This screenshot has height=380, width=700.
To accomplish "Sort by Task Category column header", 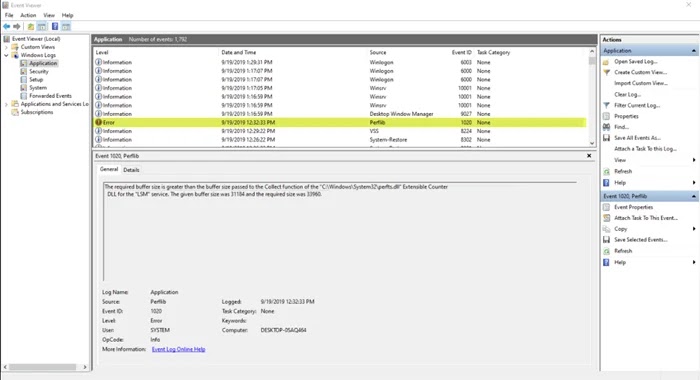I will pos(493,52).
